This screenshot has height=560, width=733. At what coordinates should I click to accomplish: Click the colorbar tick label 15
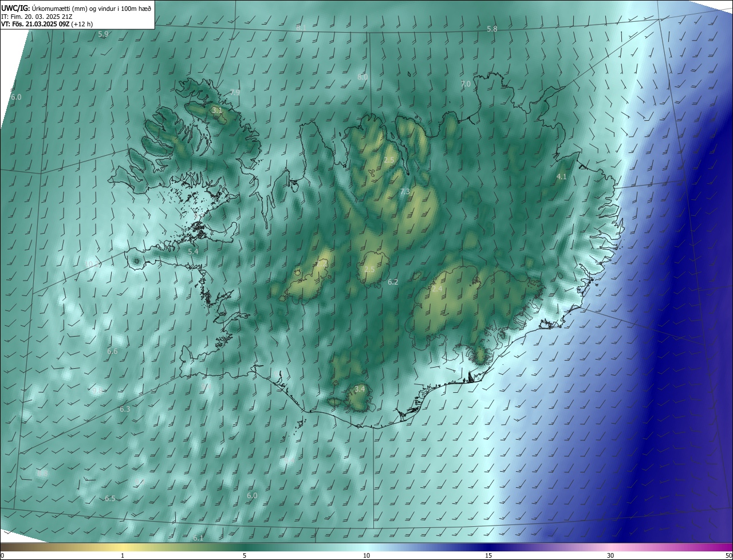tap(488, 555)
